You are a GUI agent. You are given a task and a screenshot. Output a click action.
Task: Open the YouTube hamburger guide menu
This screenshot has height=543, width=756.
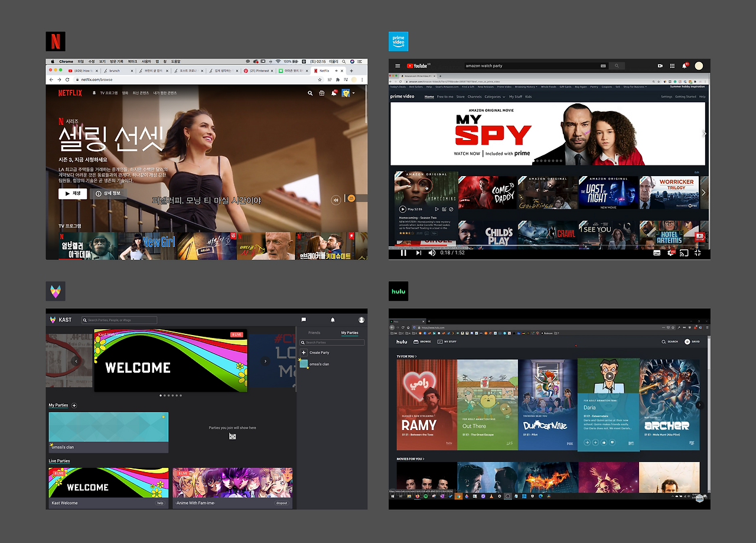[x=397, y=66]
